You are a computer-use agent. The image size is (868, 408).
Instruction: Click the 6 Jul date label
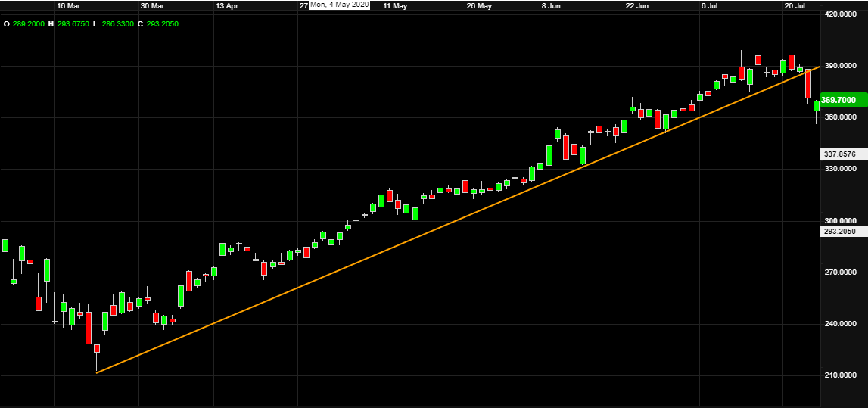coord(711,5)
